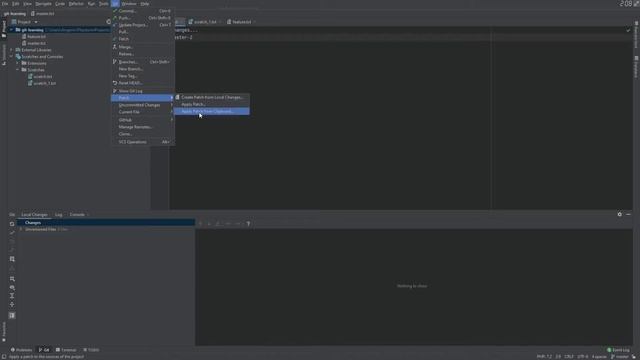Collapse Scratches and Consoles node
This screenshot has width=640, height=360.
[11, 57]
